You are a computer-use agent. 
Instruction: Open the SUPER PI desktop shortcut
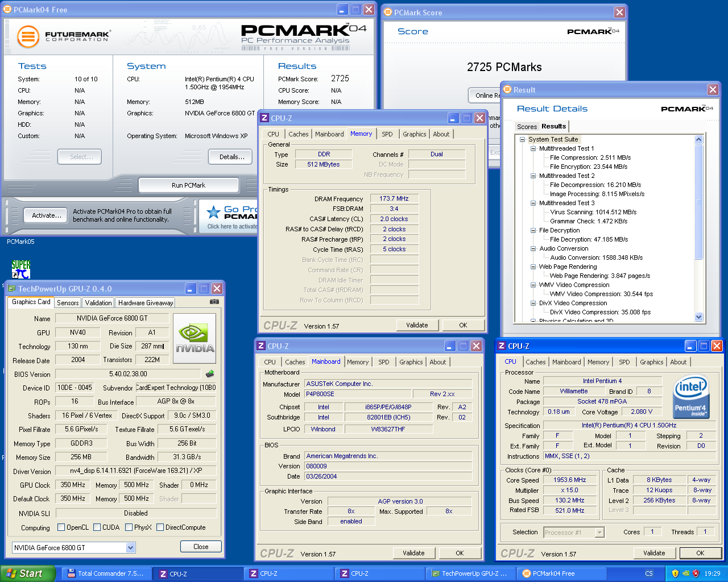tap(21, 269)
